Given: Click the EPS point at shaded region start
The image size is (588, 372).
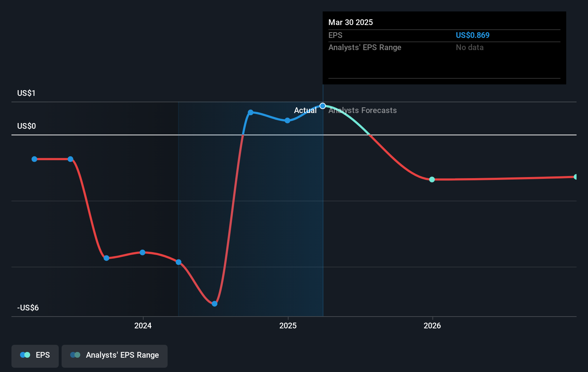Looking at the screenshot, I should [179, 262].
